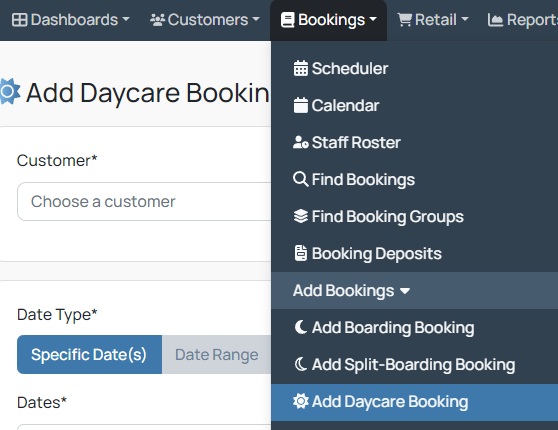
Task: Select the Specific Date(s) option
Action: (89, 355)
